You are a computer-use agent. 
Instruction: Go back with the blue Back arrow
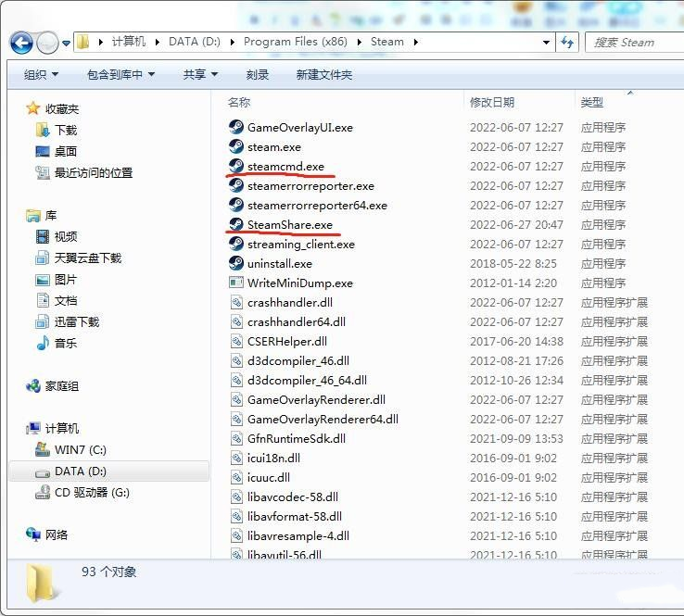(x=21, y=43)
